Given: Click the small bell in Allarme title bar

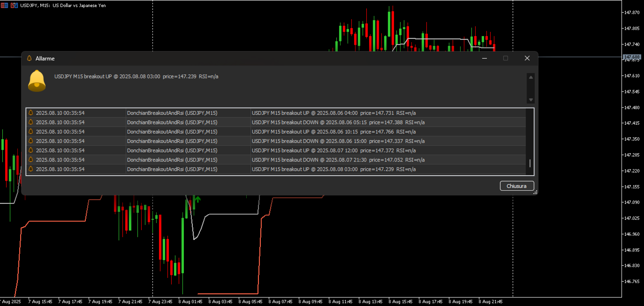Looking at the screenshot, I should (x=30, y=58).
